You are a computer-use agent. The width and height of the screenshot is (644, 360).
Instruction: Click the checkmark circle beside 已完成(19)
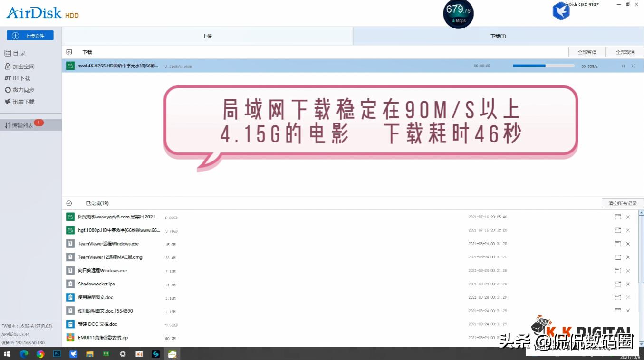[69, 203]
